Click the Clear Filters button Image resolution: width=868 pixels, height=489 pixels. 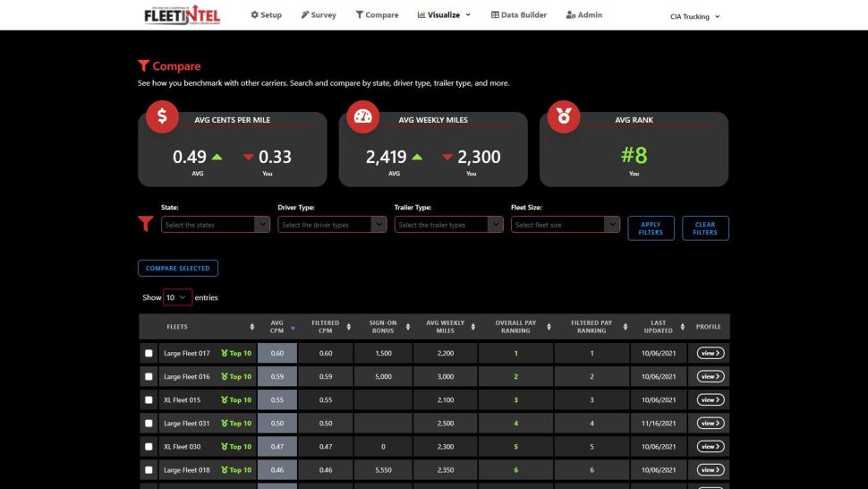click(705, 228)
